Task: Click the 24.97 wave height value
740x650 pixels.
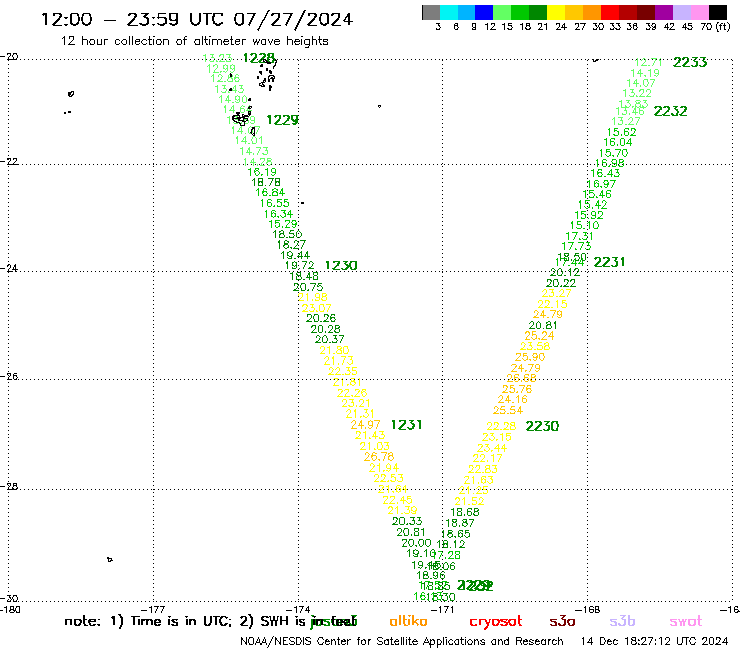Action: point(365,425)
